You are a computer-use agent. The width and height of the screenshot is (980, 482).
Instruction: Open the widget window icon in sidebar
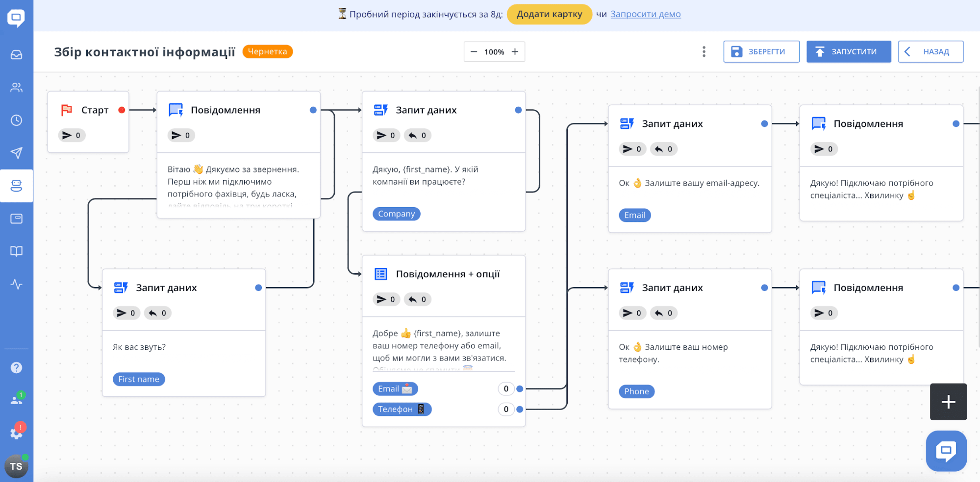(16, 218)
